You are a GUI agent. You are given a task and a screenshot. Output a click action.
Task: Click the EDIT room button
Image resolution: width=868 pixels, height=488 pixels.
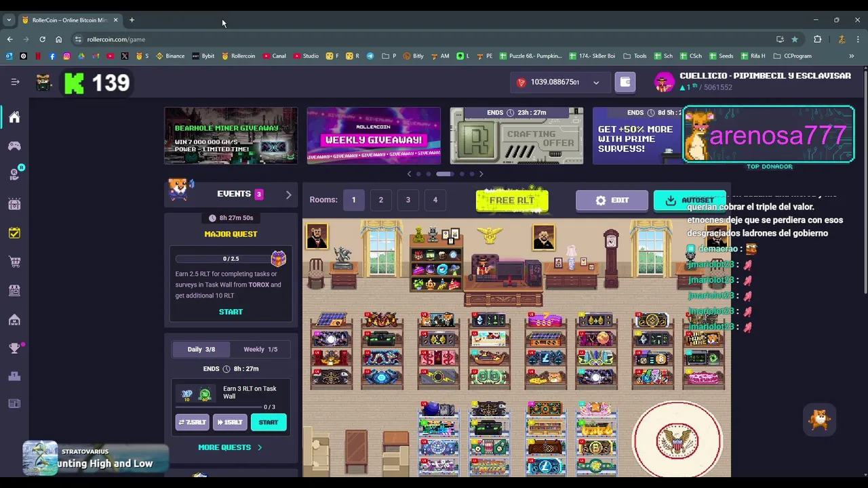click(x=612, y=201)
